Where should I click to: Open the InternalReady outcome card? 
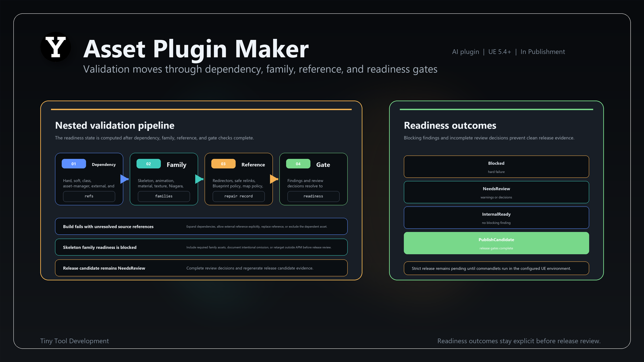[x=496, y=218]
